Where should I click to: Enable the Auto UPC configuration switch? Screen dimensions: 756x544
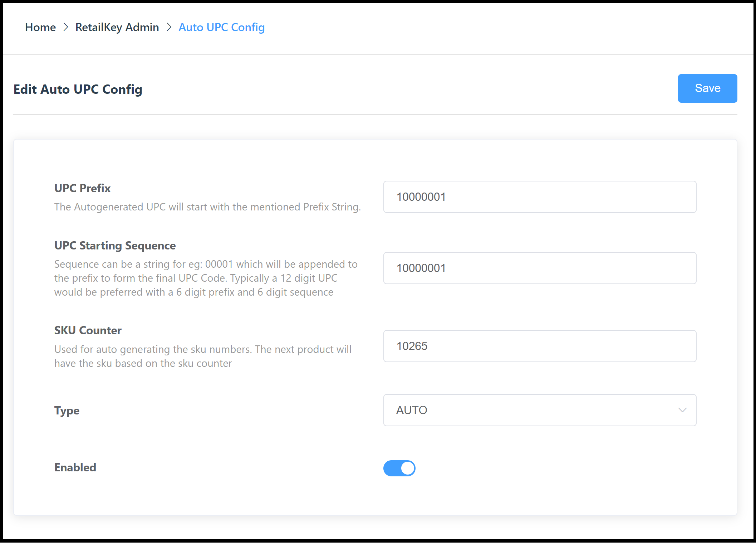(399, 468)
